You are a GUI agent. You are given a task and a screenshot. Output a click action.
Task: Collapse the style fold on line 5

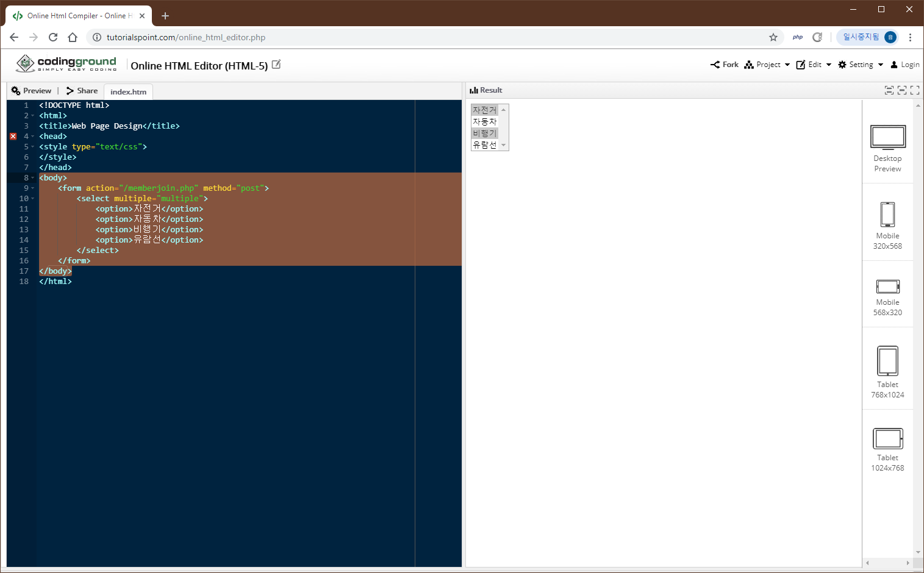tap(32, 146)
